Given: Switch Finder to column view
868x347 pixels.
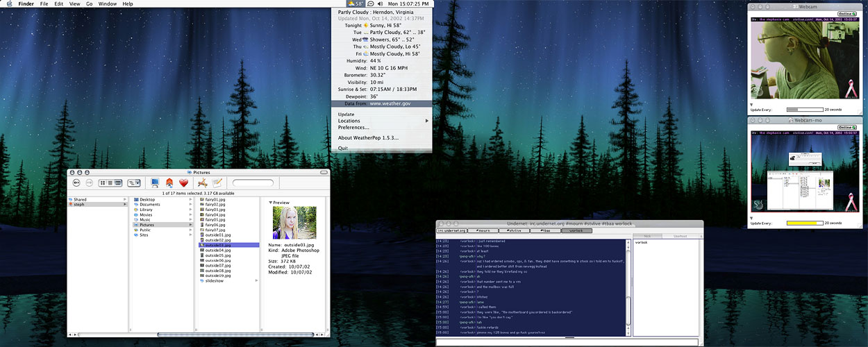Looking at the screenshot, I should (x=118, y=183).
